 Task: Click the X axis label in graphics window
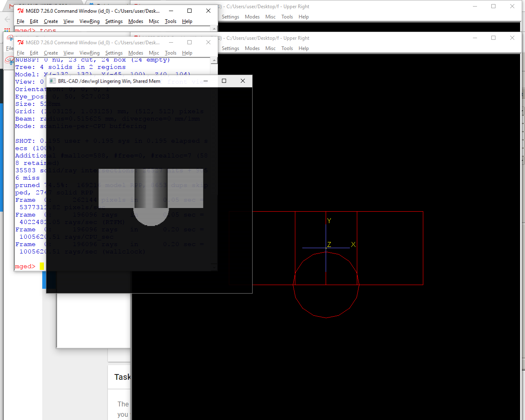pos(353,244)
